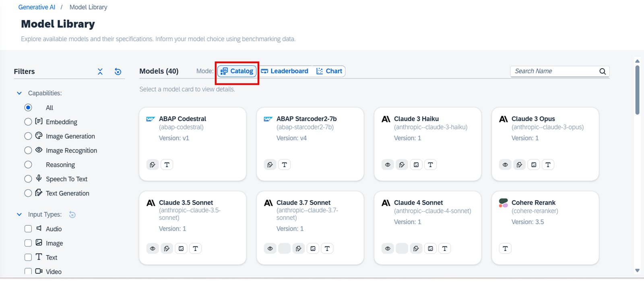Open the ABAP Codestral model card

coord(193,144)
